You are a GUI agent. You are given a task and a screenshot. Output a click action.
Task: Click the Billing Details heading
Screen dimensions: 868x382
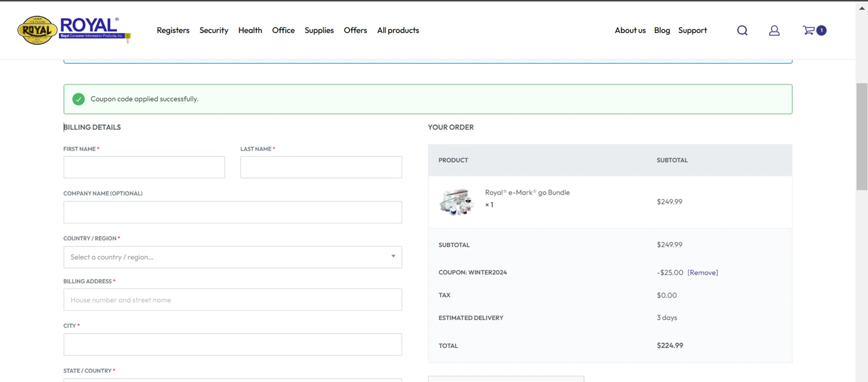tap(92, 127)
